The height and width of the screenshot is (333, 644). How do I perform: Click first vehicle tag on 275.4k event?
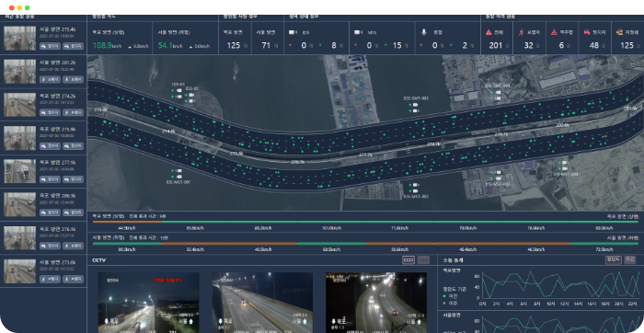pyautogui.click(x=50, y=46)
